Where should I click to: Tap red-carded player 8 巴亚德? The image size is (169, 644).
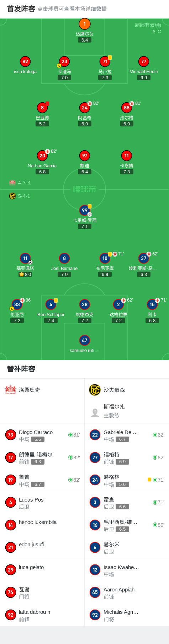[42, 108]
